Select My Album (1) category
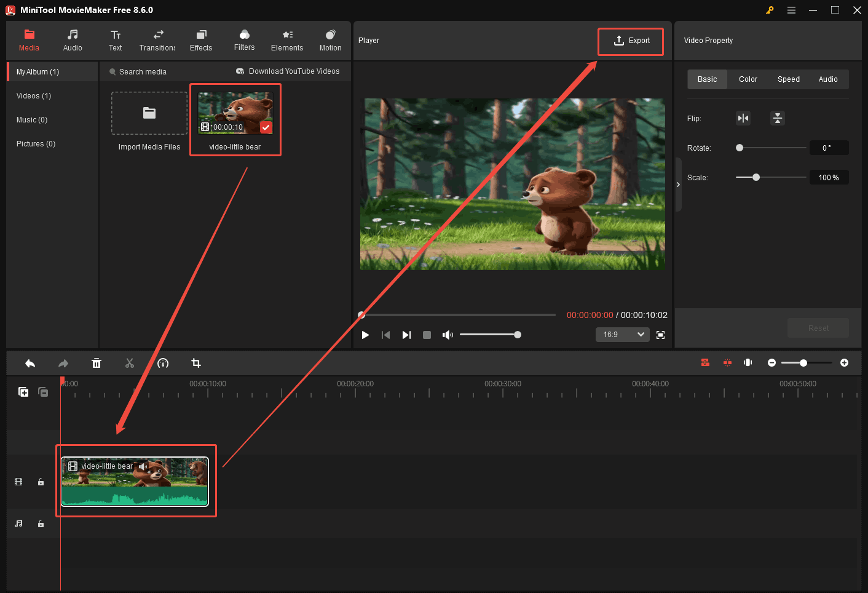This screenshot has height=593, width=868. tap(53, 72)
